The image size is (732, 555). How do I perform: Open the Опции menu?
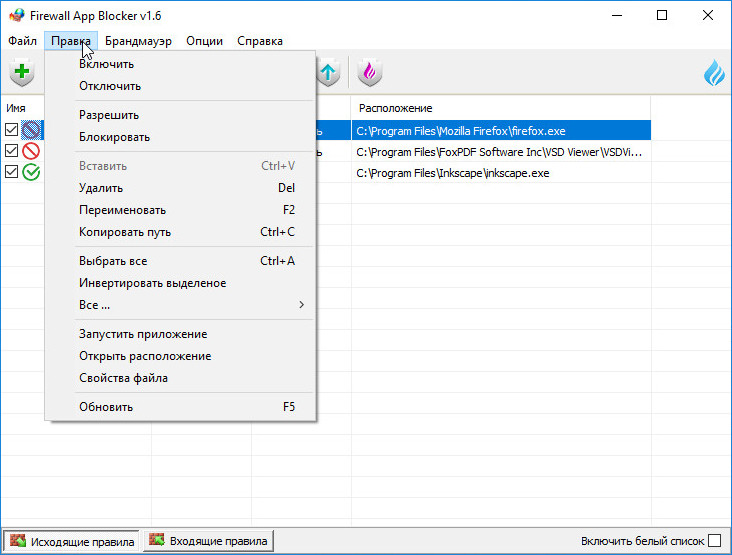[x=204, y=41]
